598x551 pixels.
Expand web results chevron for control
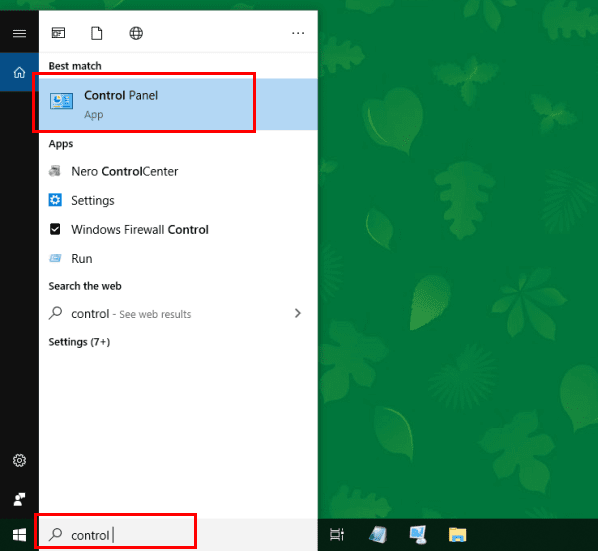tap(298, 313)
